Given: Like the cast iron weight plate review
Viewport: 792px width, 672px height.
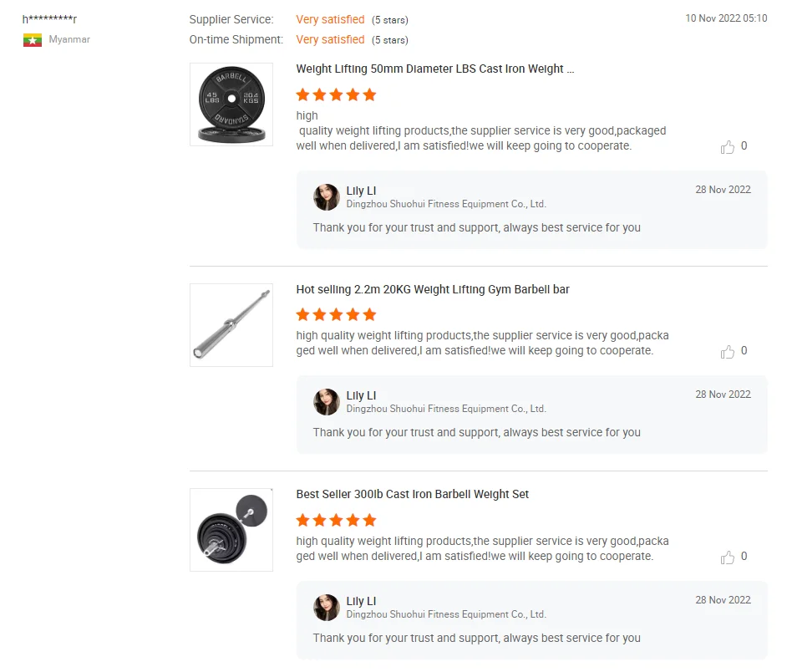Looking at the screenshot, I should [728, 147].
